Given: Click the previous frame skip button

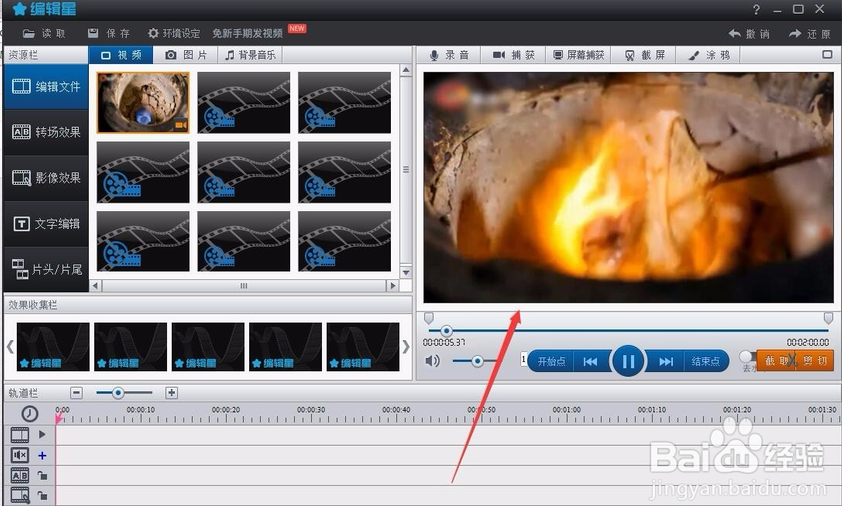Looking at the screenshot, I should coord(591,362).
